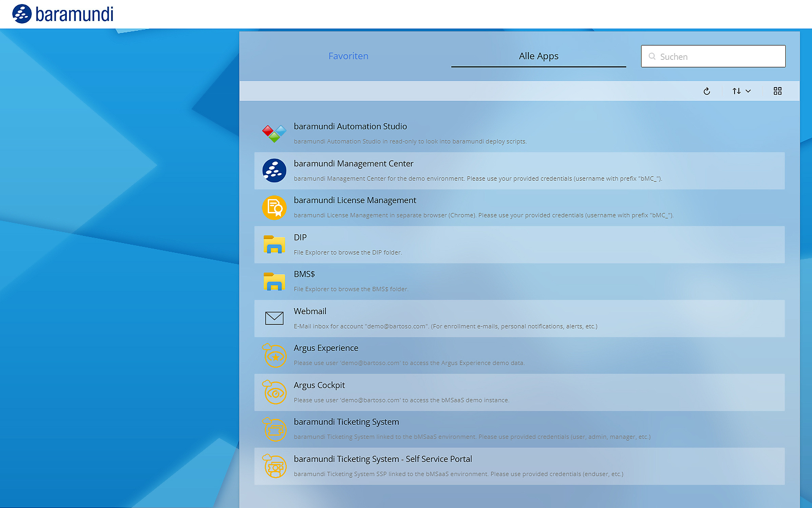Open the baramundi Ticketing System printer icon
The width and height of the screenshot is (812, 508).
tap(273, 429)
